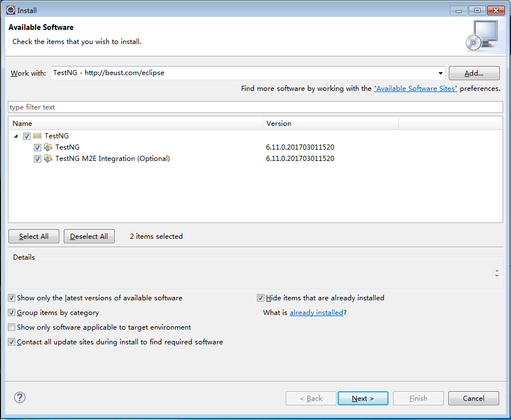This screenshot has height=420, width=511.
Task: Click the Eclipse icon in title bar
Action: coord(10,10)
